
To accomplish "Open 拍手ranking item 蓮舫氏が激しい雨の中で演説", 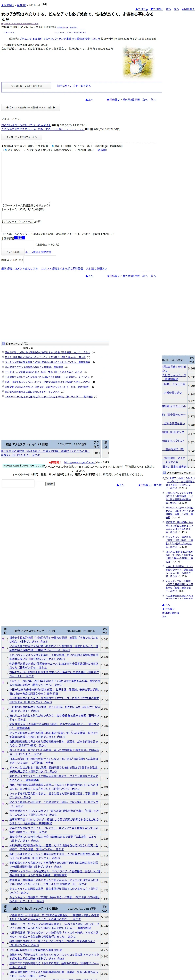I will click(x=48, y=352).
